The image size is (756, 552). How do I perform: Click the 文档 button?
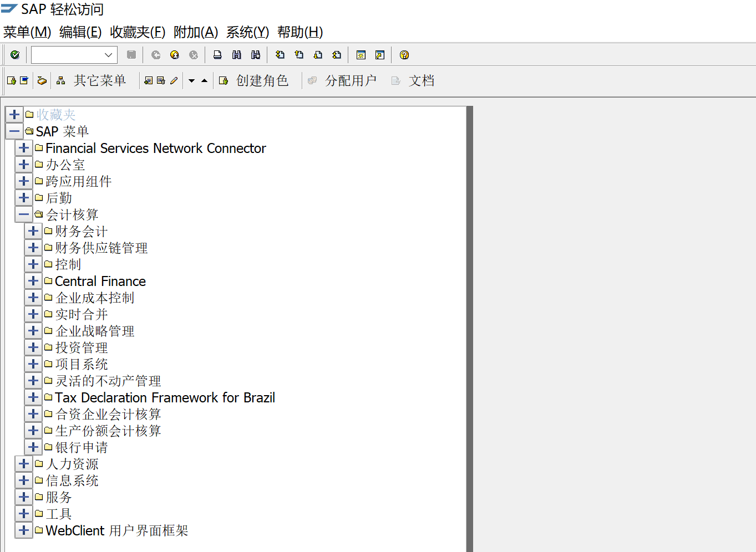413,81
